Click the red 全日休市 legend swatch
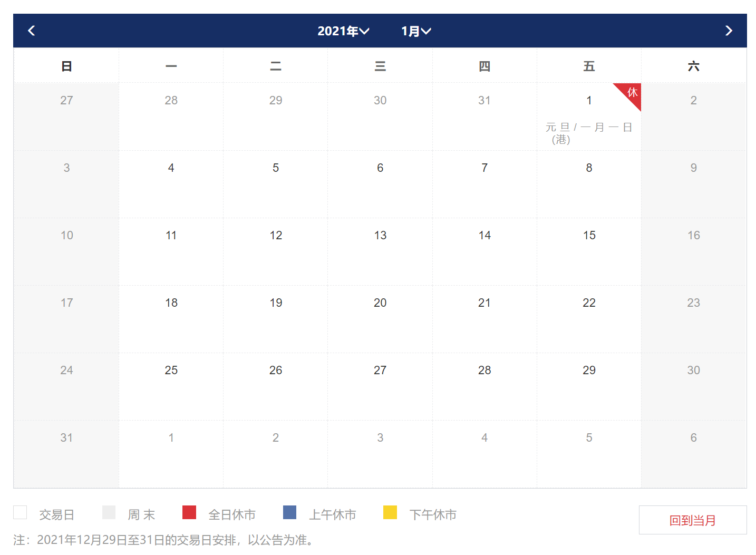Screen dimensions: 756x555 [x=189, y=512]
